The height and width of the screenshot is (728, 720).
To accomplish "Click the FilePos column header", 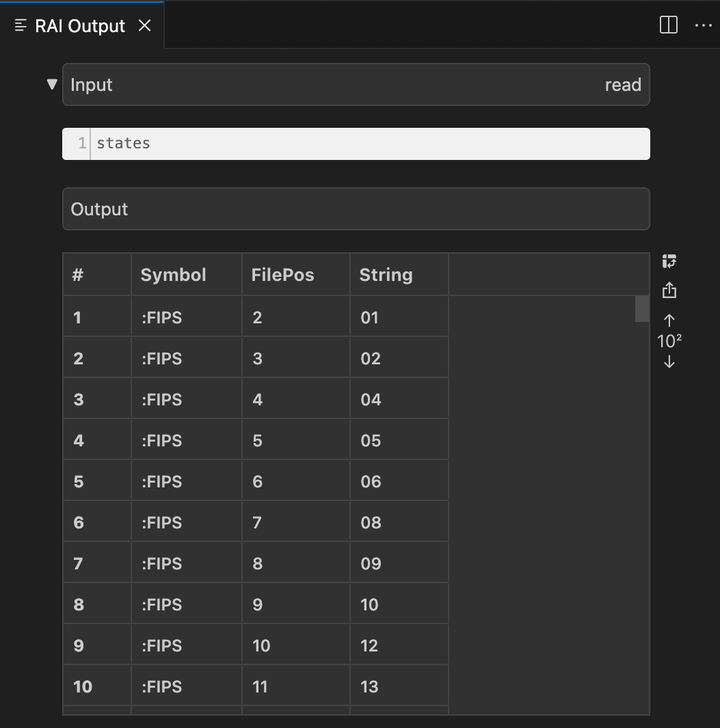I will 296,274.
